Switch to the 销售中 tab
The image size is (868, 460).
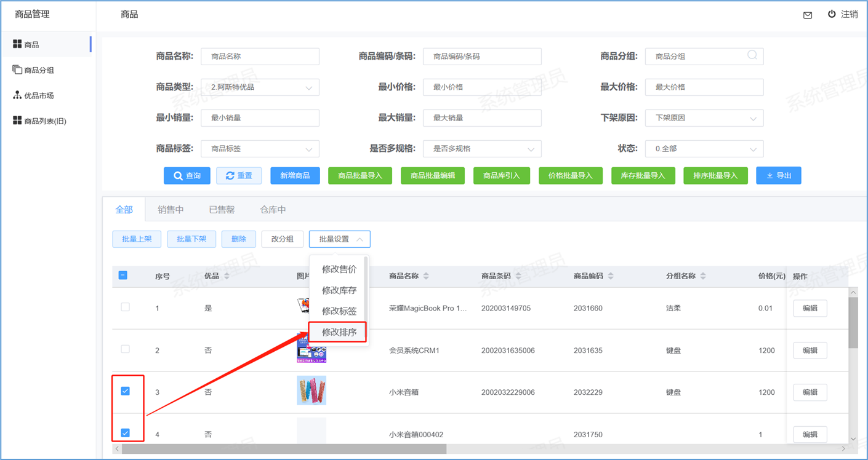click(171, 210)
